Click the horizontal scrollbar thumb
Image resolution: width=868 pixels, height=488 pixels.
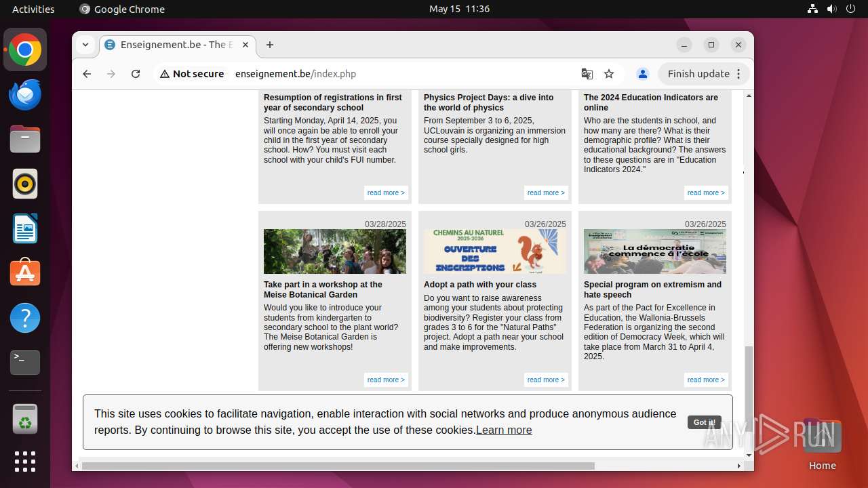[x=338, y=466]
